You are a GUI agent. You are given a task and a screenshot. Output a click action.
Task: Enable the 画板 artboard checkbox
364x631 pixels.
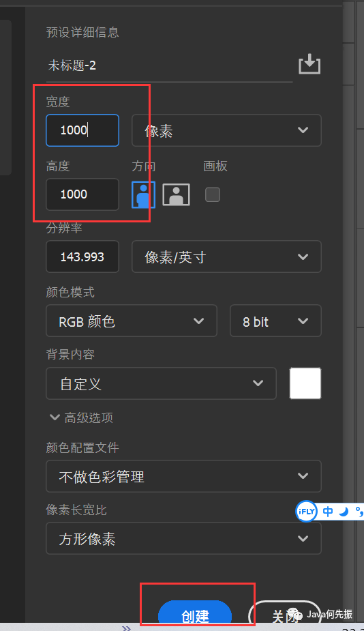click(x=213, y=195)
